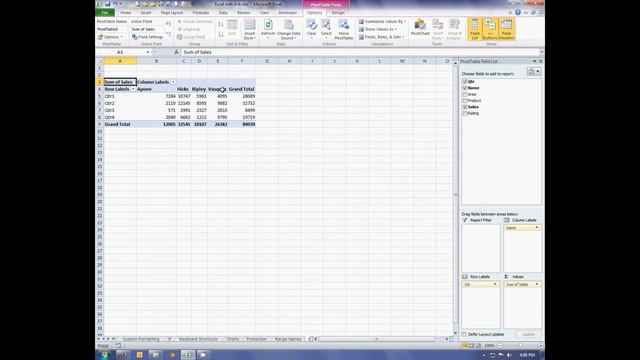Screen dimensions: 640x360
Task: Open Field List layout options dropdown
Action: click(x=534, y=71)
